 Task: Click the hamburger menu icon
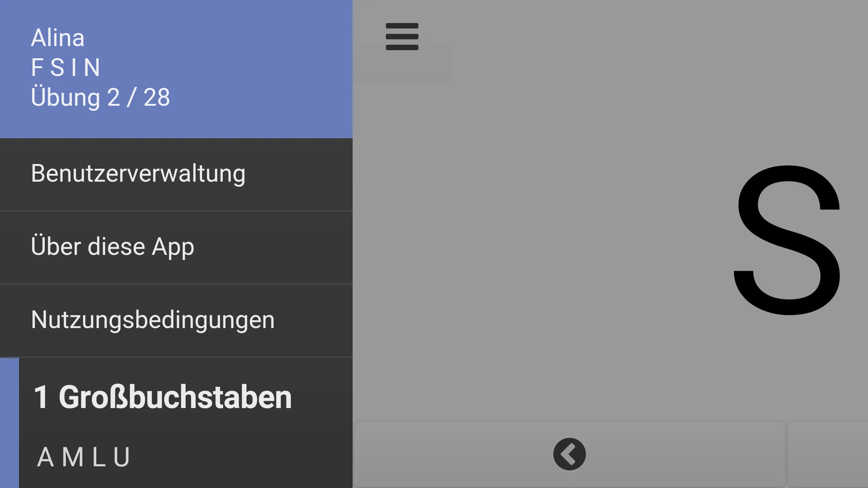[x=402, y=37]
